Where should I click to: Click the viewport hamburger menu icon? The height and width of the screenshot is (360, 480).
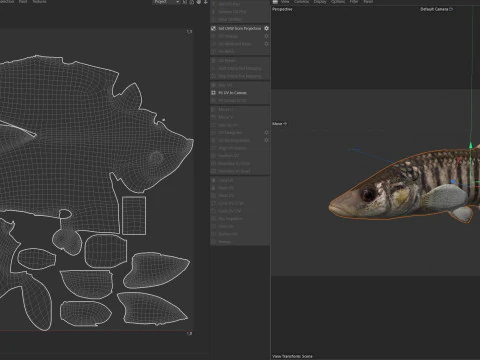[x=275, y=2]
